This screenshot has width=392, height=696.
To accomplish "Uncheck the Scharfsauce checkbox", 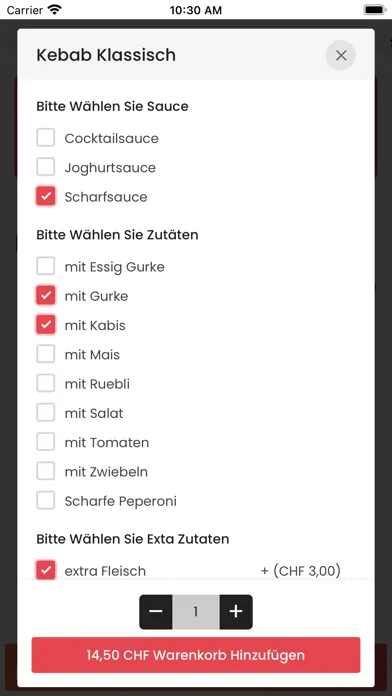I will (x=46, y=196).
